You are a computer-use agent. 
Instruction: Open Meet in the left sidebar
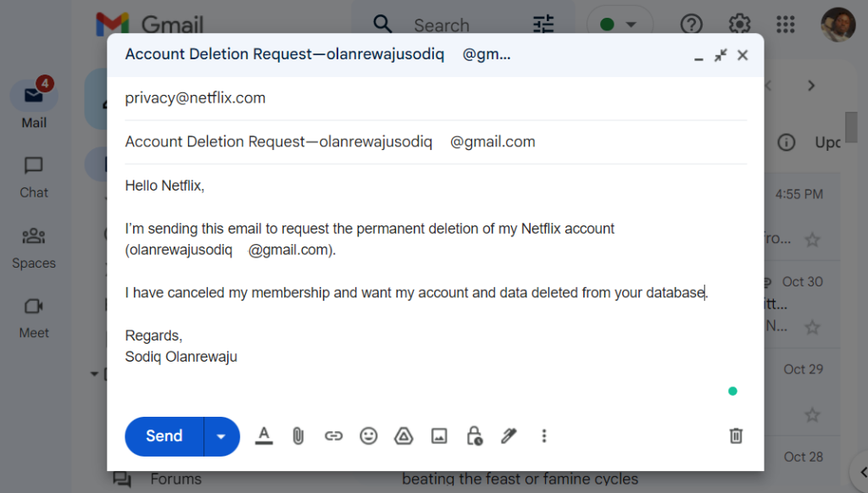click(x=34, y=318)
